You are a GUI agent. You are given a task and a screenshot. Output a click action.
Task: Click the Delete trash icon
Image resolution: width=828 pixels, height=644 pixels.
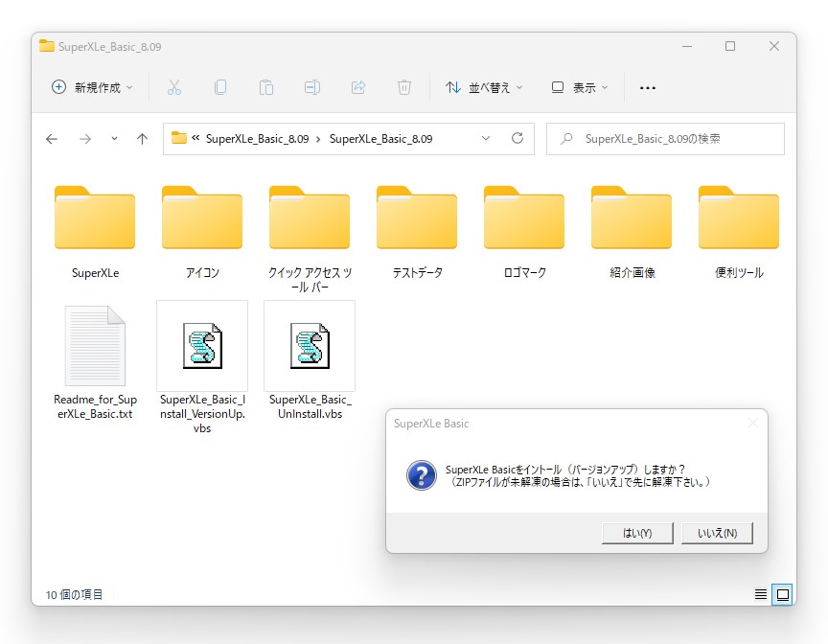point(404,87)
